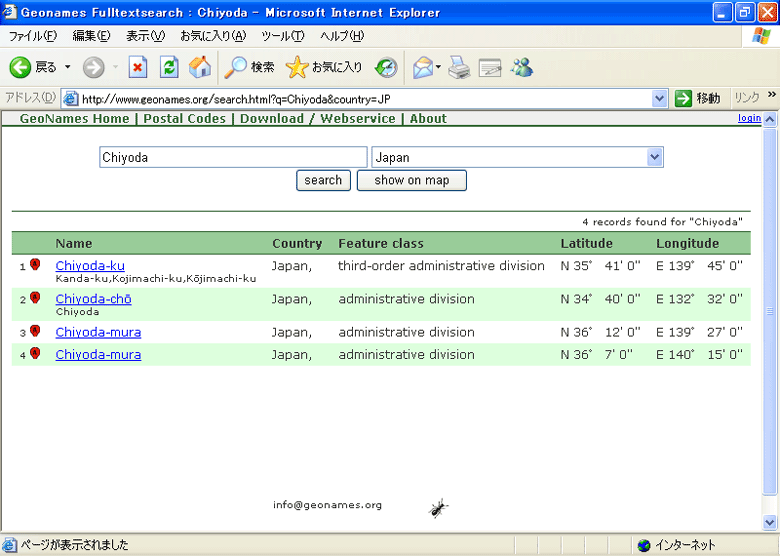Open the Edit page toolbar icon
Image resolution: width=780 pixels, height=556 pixels.
click(x=490, y=67)
